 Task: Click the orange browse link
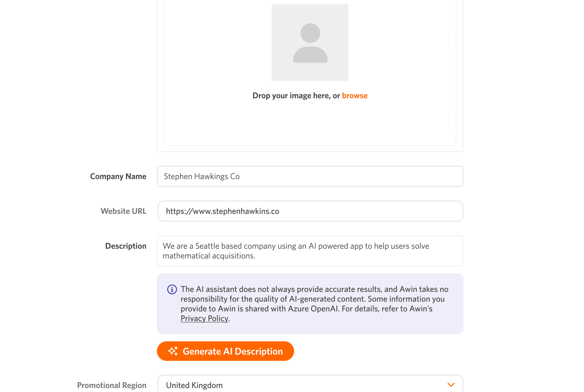pos(354,95)
